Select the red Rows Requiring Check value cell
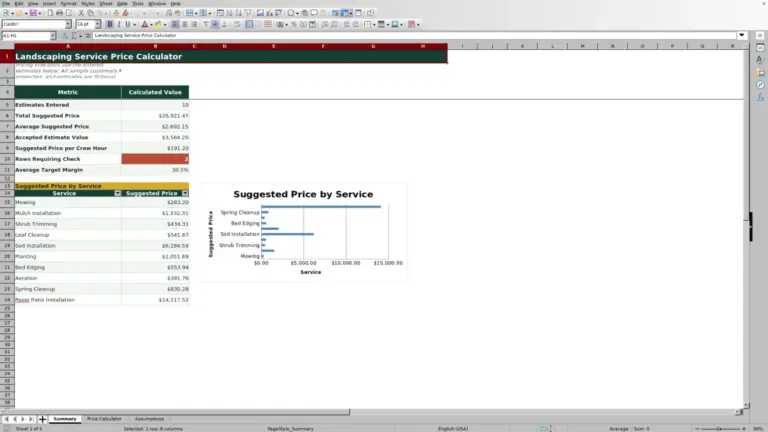Viewport: 768px width, 432px height. (x=155, y=159)
